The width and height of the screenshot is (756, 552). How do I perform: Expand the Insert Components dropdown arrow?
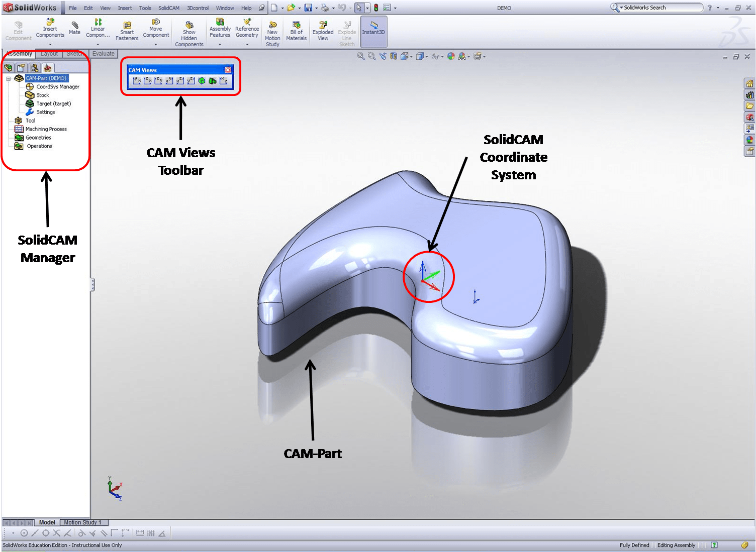point(50,43)
